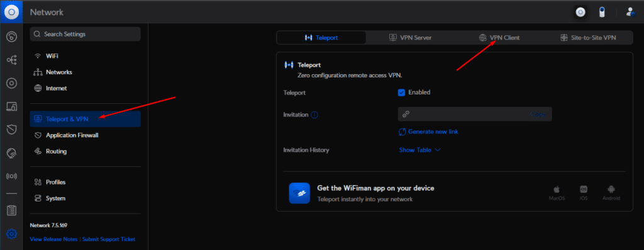Open the Security shield icon in sidebar
Screen dimensions: 644x250
coord(11,130)
